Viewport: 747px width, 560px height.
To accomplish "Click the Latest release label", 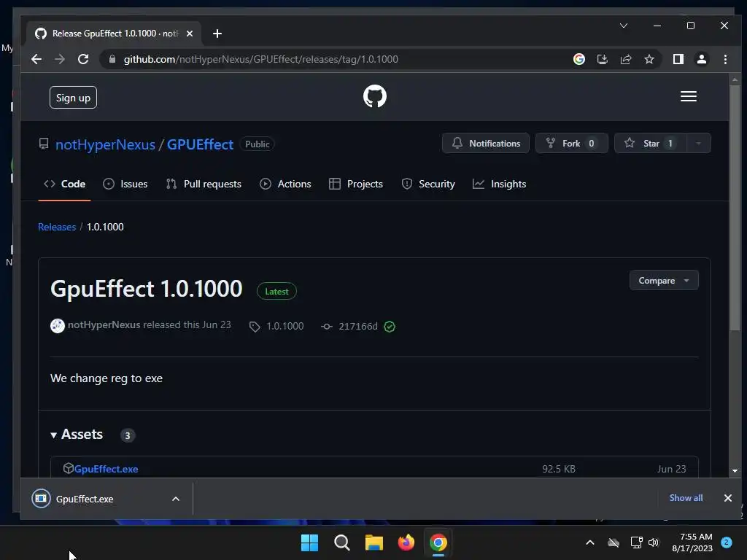I will coord(276,292).
